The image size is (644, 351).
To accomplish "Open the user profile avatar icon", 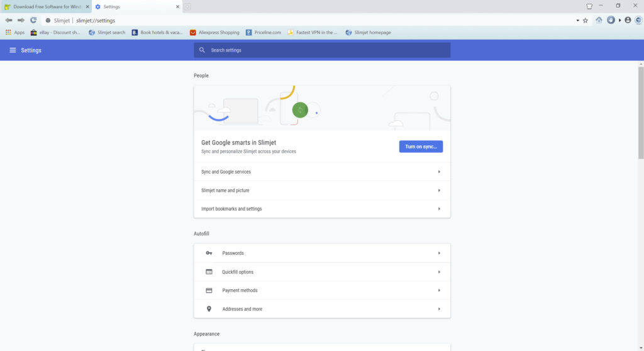I will coord(628,20).
